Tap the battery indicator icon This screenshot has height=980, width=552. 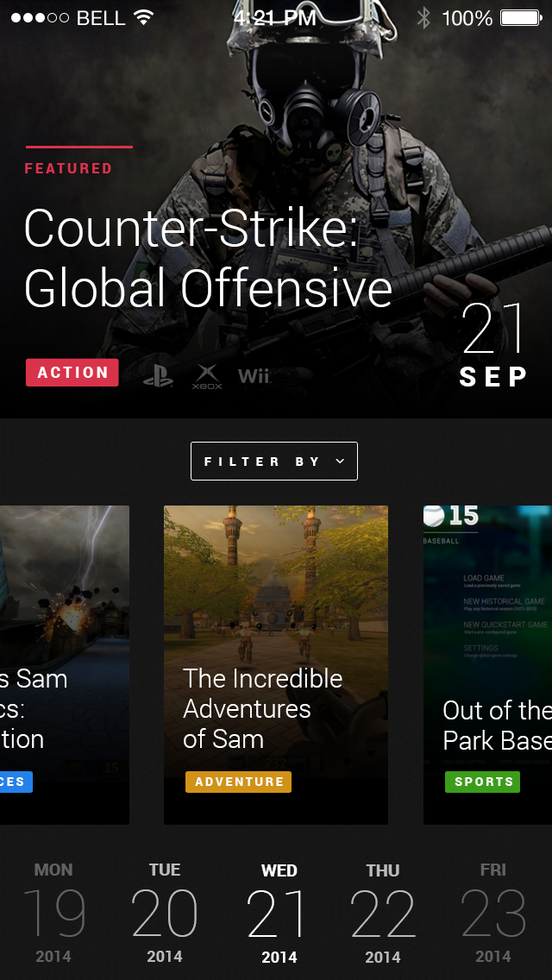521,17
